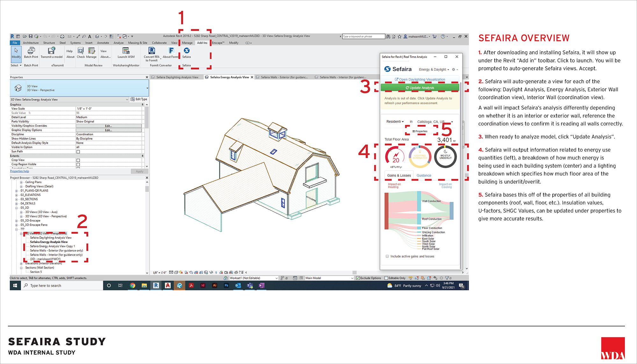Expand 01_PLANS-QR PLANS tree node
Image resolution: width=637 pixels, height=364 pixels.
click(x=17, y=191)
